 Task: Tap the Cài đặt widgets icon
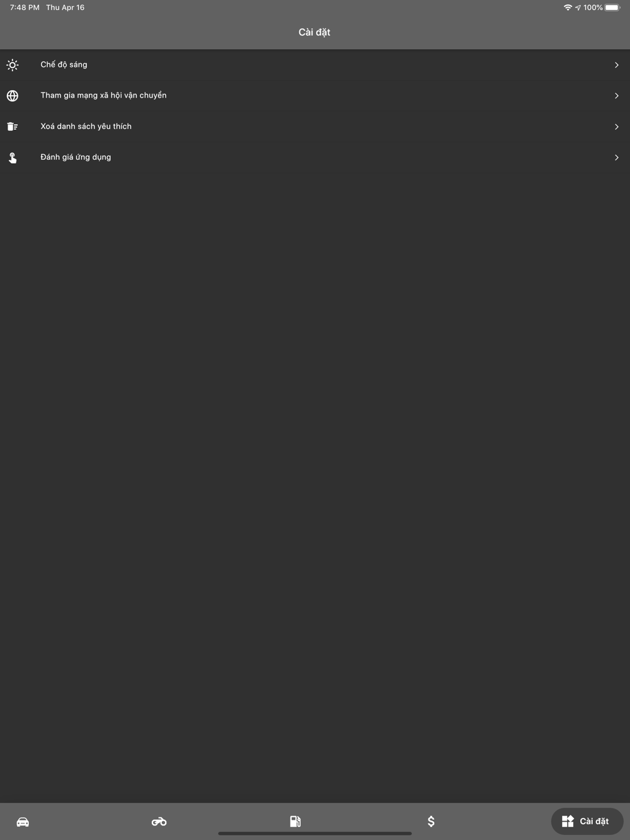[x=568, y=821]
